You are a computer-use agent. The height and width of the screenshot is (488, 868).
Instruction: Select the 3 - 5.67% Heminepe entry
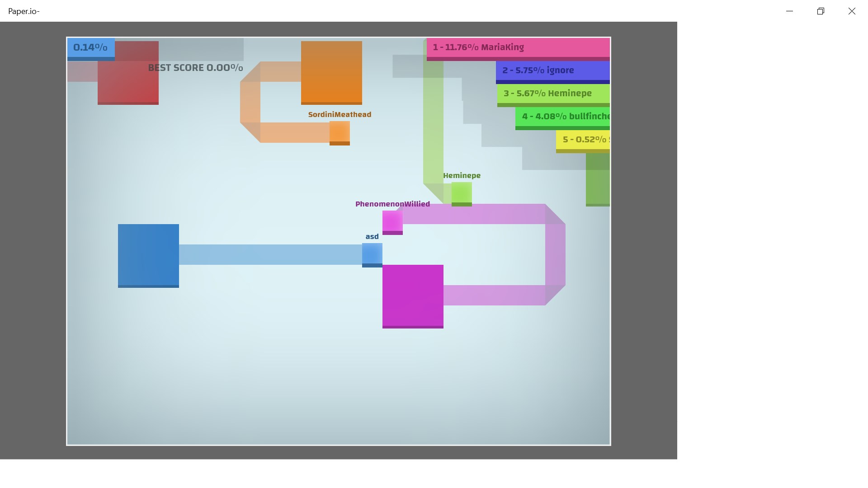(552, 94)
